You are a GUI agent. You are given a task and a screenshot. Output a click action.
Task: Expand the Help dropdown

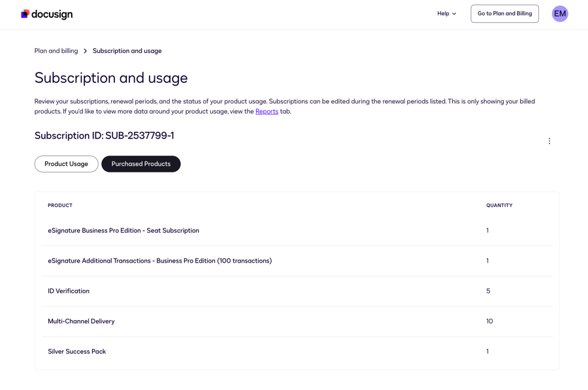[446, 13]
